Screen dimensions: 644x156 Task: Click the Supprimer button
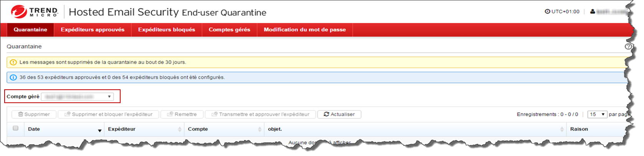(x=34, y=114)
